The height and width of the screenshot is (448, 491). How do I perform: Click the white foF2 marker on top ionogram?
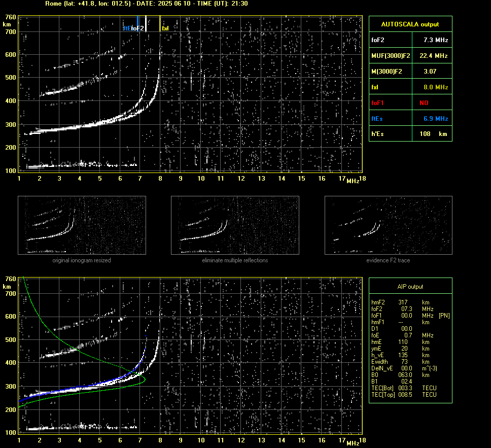coord(146,23)
